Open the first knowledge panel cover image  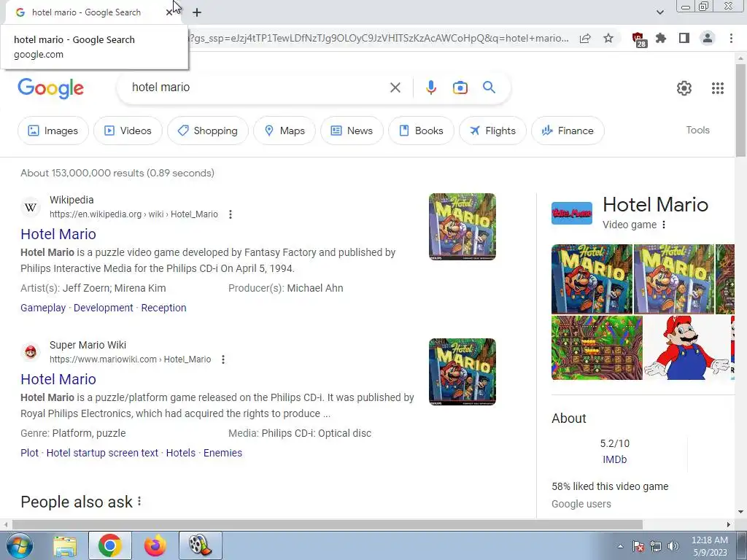[x=592, y=279]
